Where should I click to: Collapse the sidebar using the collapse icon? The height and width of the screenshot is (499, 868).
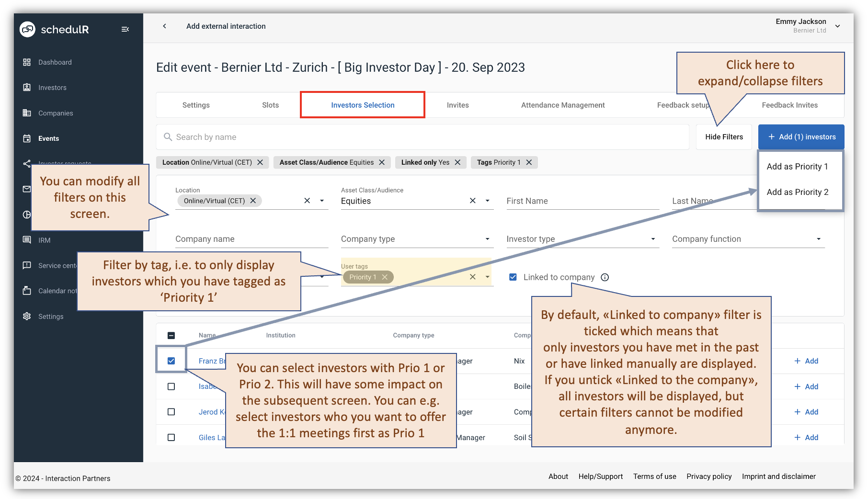pos(125,29)
